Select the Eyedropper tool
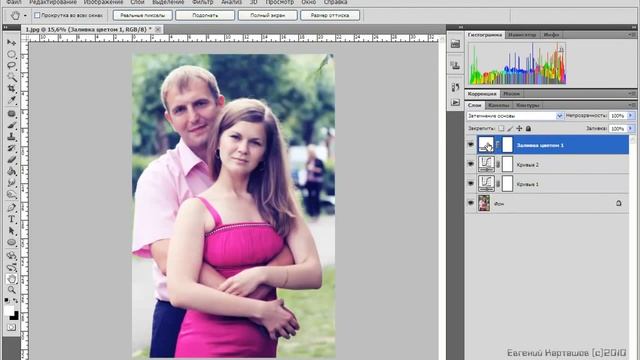The height and width of the screenshot is (360, 640). coord(11,100)
